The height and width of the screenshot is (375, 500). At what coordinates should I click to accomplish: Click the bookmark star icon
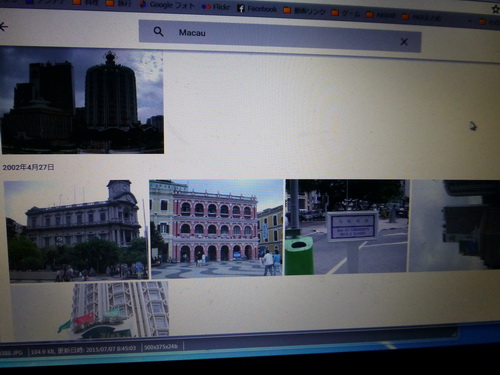(x=496, y=9)
